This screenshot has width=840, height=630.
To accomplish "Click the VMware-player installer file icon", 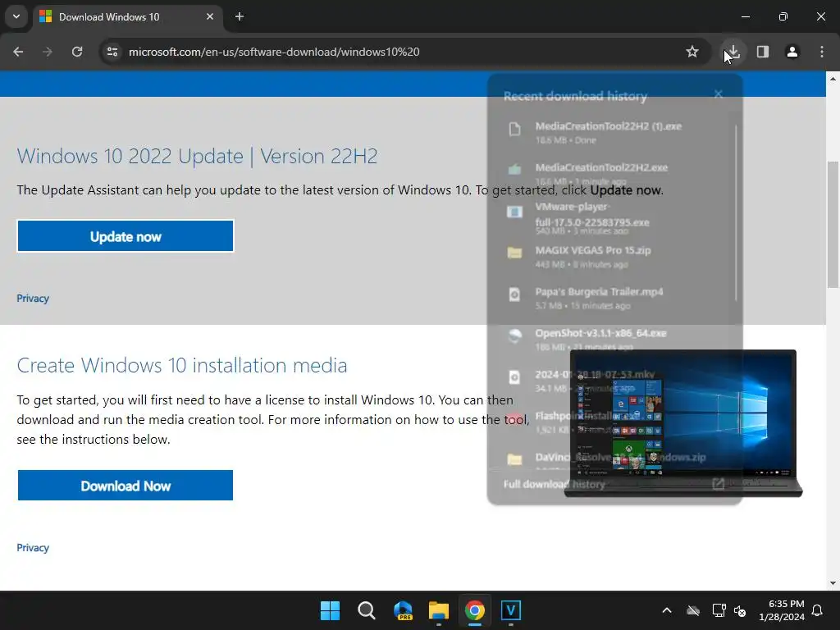I will pos(514,212).
